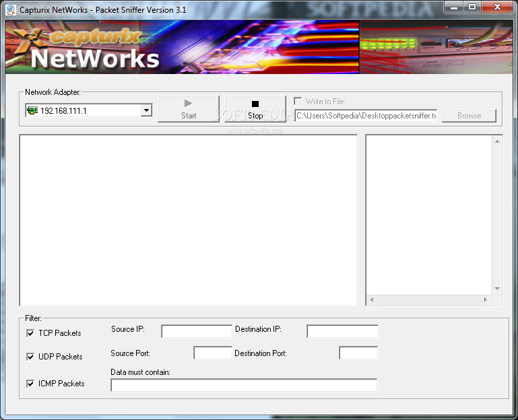The height and width of the screenshot is (420, 518).
Task: Click the Capturix app icon in title bar
Action: (11, 10)
